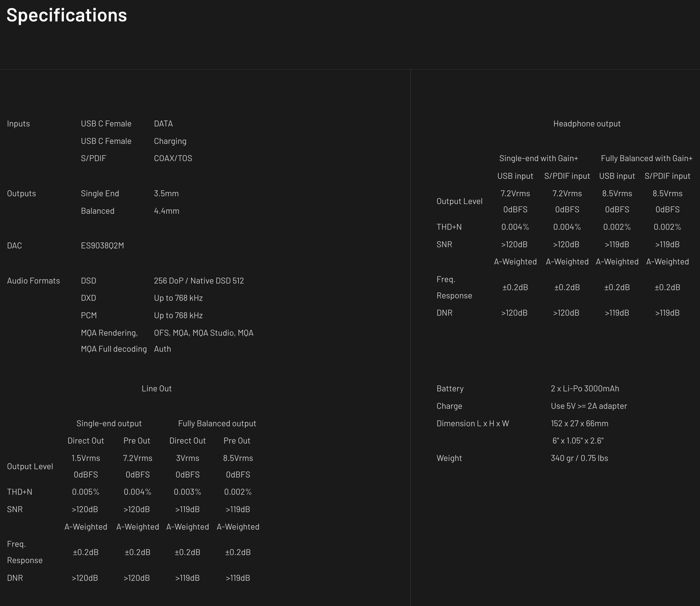Viewport: 700px width, 606px height.
Task: Click the Inputs row label
Action: click(x=18, y=124)
